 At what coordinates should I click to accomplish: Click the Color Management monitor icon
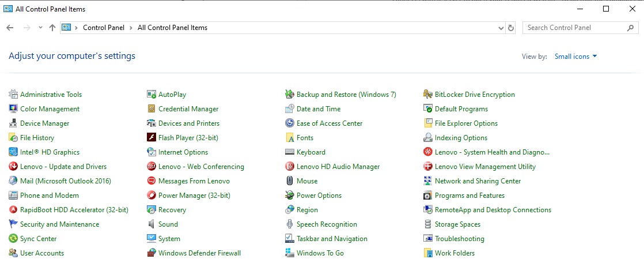pos(13,109)
